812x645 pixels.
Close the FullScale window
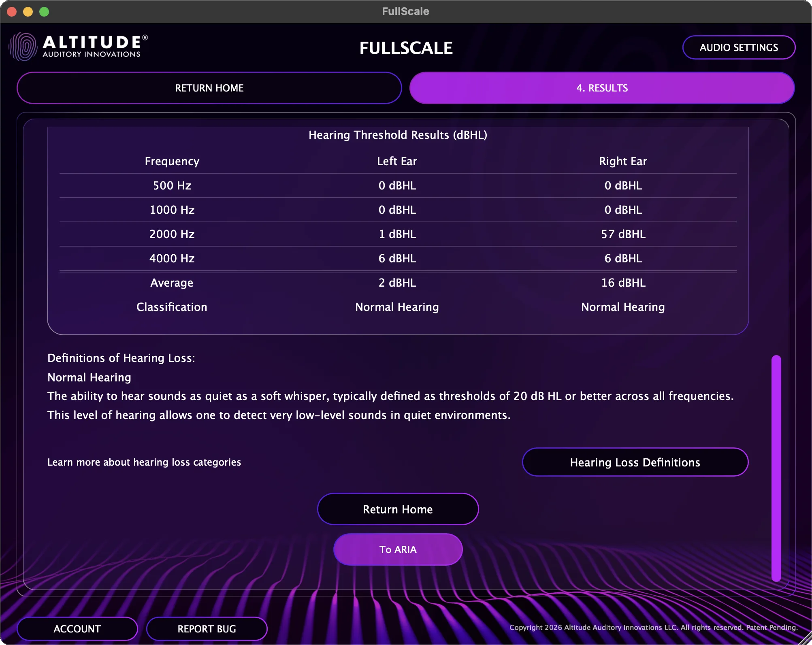point(12,12)
